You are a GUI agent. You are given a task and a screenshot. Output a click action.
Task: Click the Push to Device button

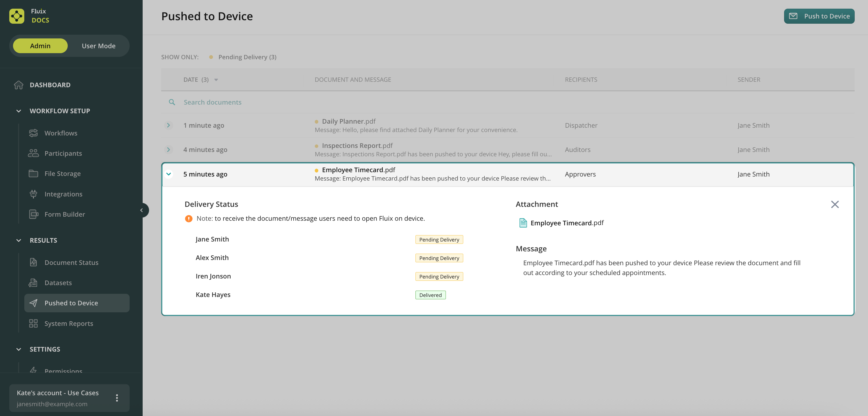tap(819, 16)
